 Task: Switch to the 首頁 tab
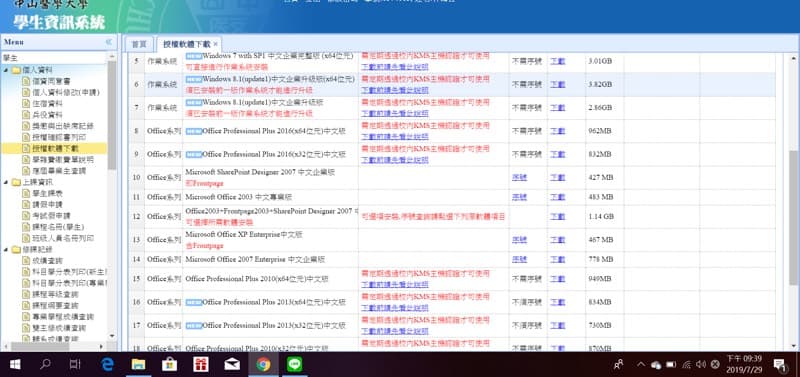coord(139,44)
